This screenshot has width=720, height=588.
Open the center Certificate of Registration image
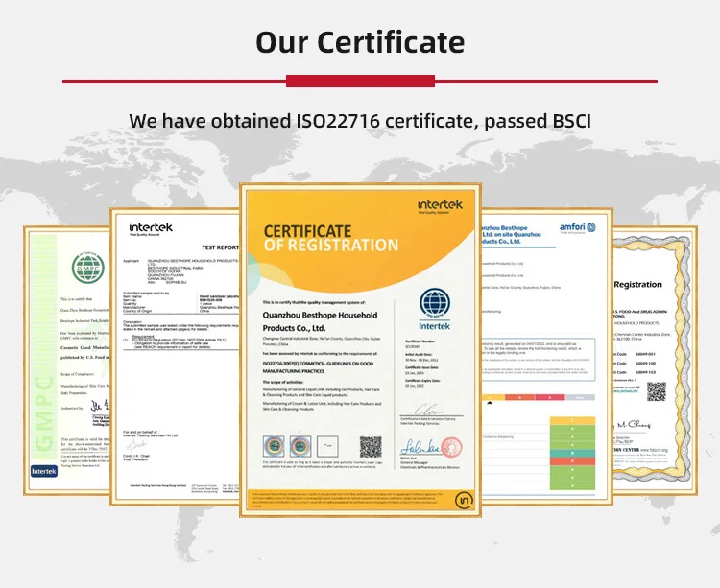click(x=360, y=350)
